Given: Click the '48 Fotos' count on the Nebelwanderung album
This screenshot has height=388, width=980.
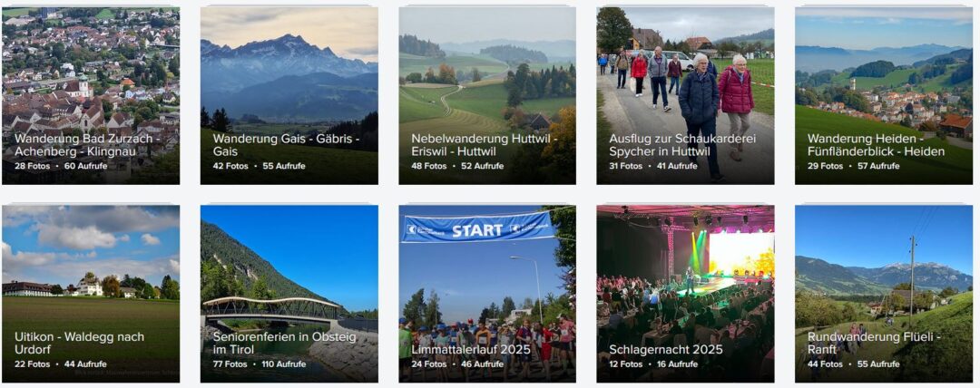Looking at the screenshot, I should (x=428, y=166).
